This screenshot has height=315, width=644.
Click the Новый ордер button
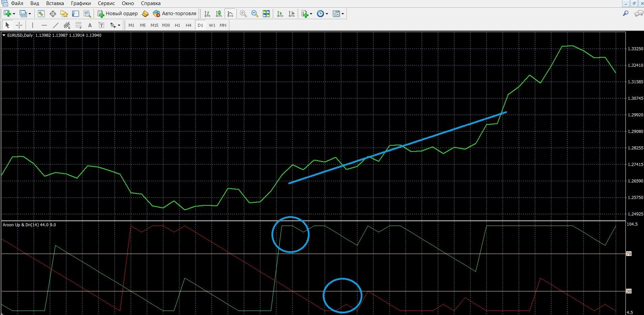pos(118,13)
